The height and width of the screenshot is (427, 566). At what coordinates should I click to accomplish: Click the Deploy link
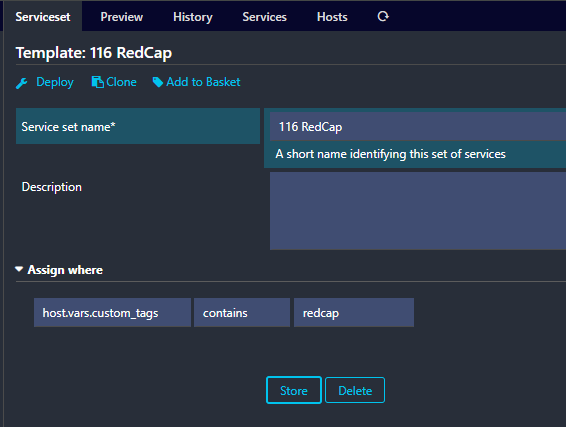55,82
